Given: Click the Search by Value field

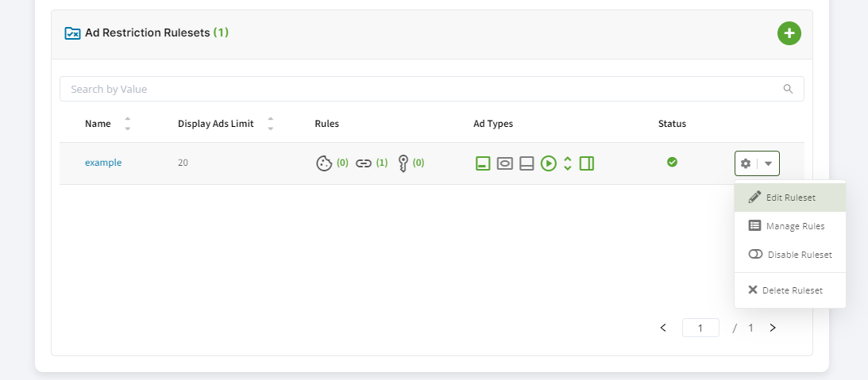Looking at the screenshot, I should (421, 89).
